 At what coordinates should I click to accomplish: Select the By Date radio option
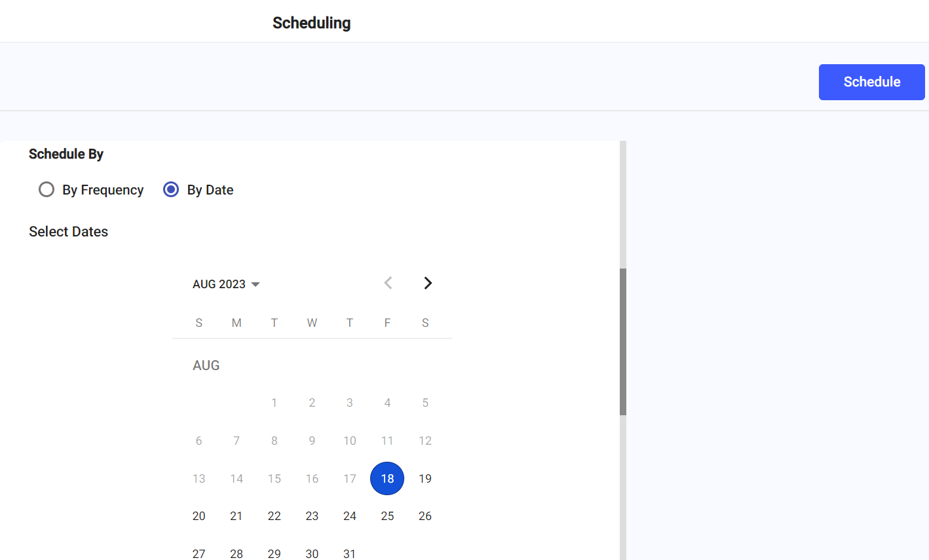171,190
